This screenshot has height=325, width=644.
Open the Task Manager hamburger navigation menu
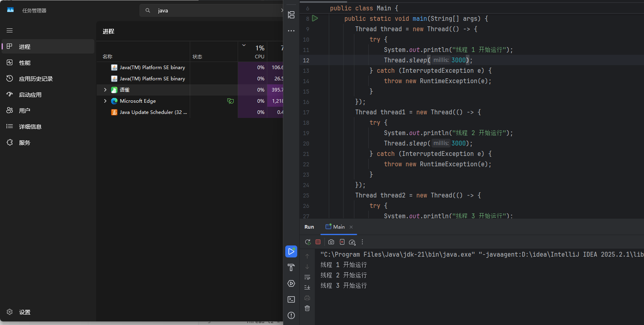10,30
